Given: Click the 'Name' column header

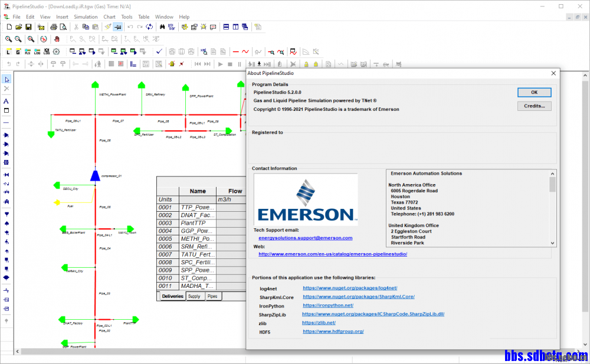Looking at the screenshot, I should 198,191.
